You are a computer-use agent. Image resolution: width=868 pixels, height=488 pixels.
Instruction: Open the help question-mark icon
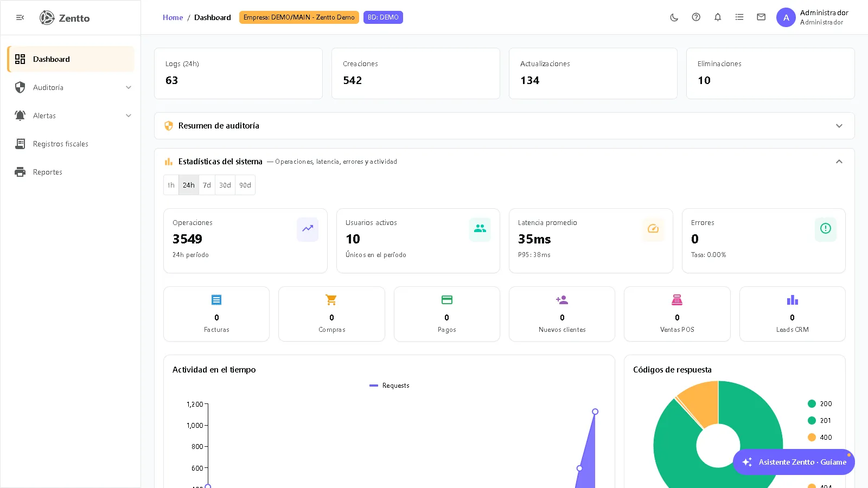point(696,17)
